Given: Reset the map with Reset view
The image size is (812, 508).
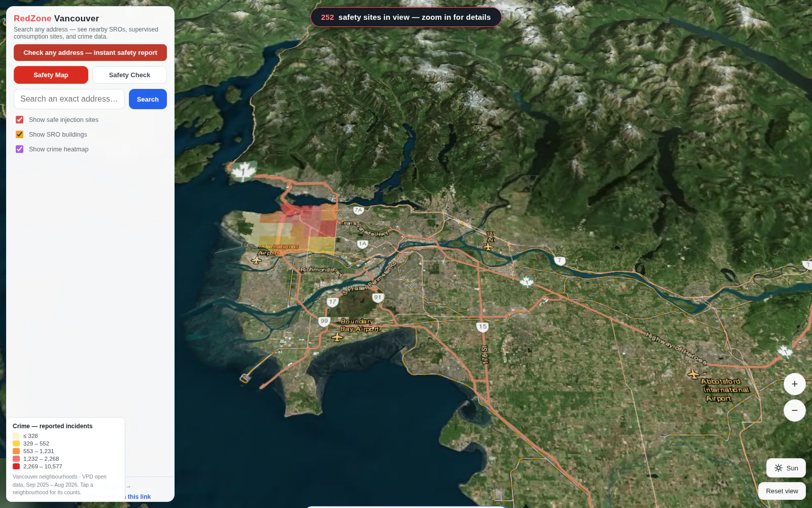Looking at the screenshot, I should 782,491.
